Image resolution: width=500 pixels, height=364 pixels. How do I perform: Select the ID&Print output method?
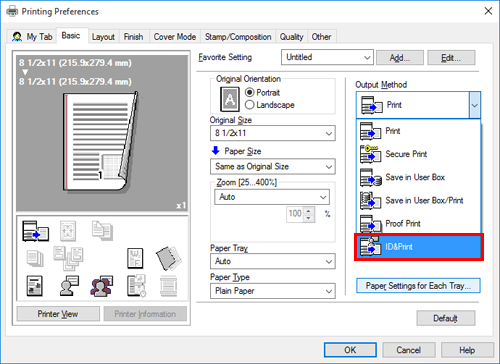click(x=419, y=247)
